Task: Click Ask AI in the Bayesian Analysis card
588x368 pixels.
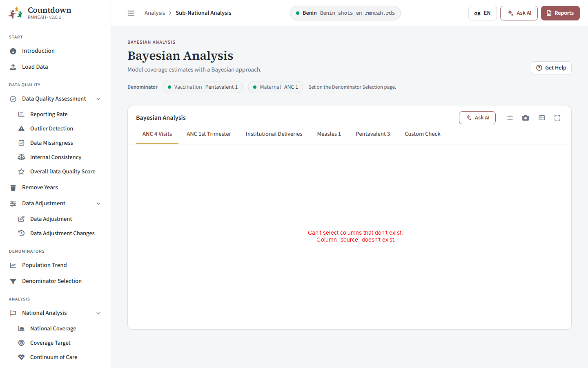Action: pyautogui.click(x=477, y=118)
